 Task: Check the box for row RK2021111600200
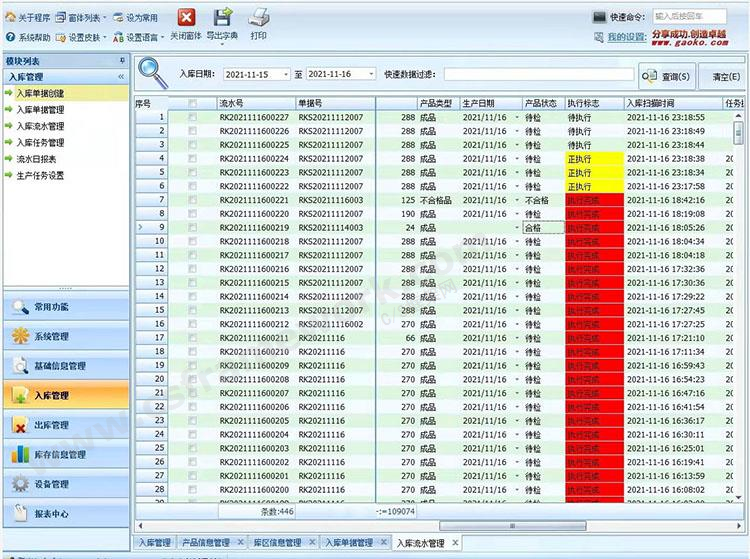point(192,490)
